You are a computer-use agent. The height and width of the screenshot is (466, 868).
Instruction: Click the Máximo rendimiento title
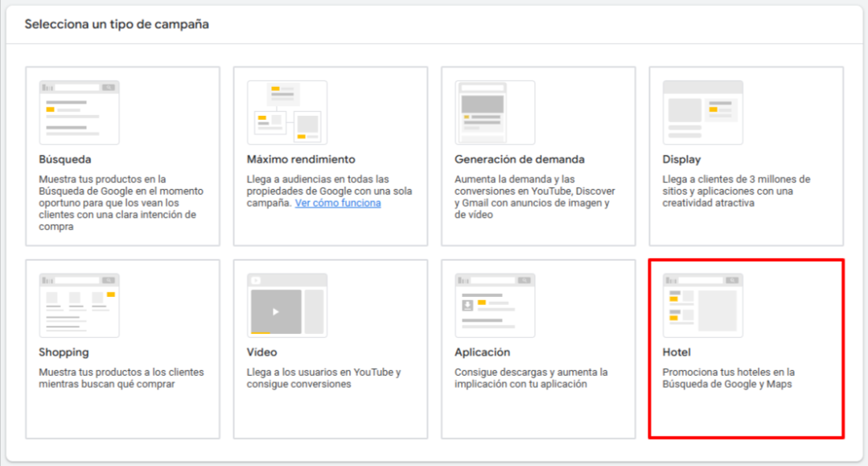(x=301, y=159)
